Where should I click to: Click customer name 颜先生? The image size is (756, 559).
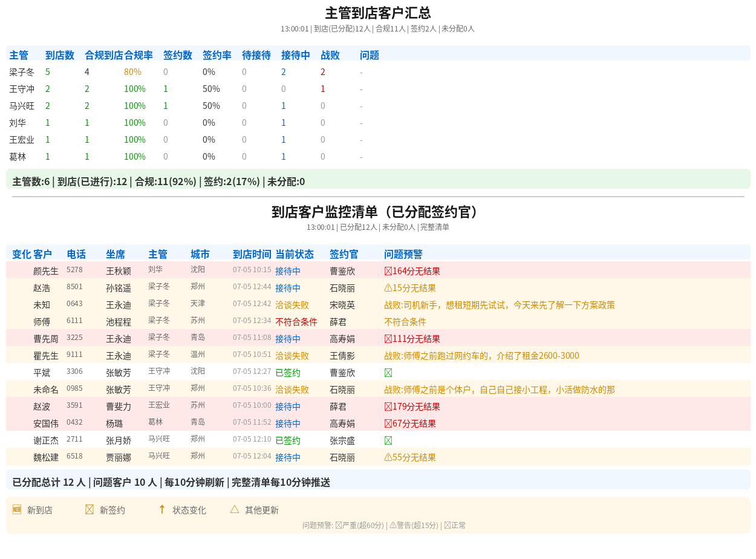pos(46,271)
